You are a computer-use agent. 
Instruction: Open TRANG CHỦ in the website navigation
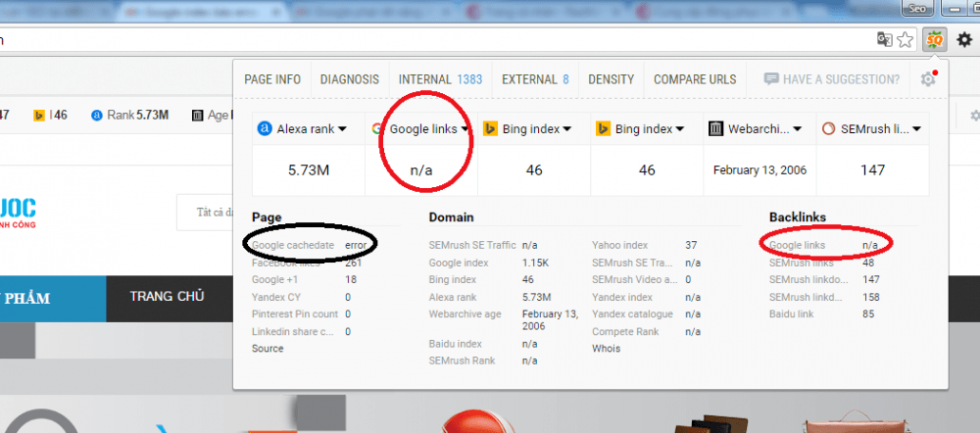[167, 296]
